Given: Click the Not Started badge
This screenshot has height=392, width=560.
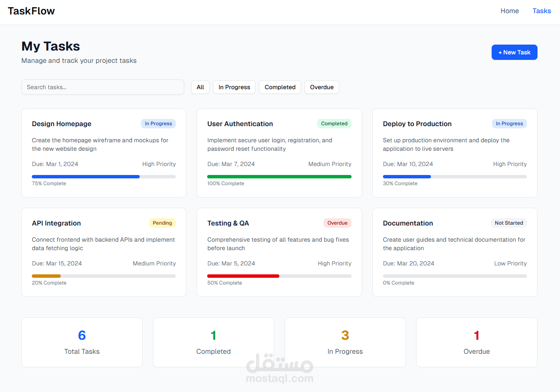Looking at the screenshot, I should pos(509,223).
